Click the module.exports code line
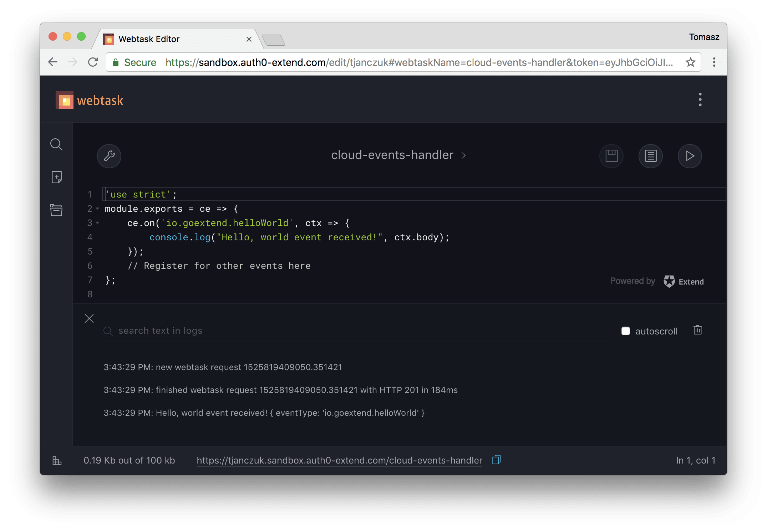Viewport: 767px width, 532px height. pos(172,209)
